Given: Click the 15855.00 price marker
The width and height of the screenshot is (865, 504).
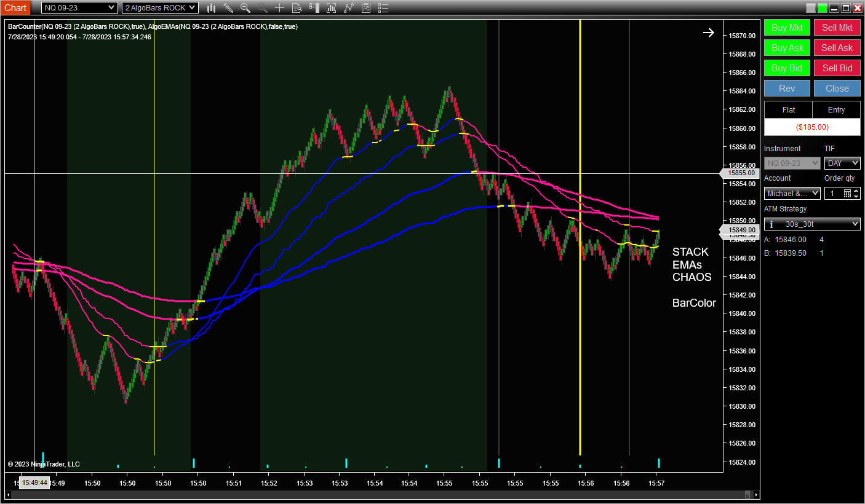Looking at the screenshot, I should pyautogui.click(x=741, y=173).
